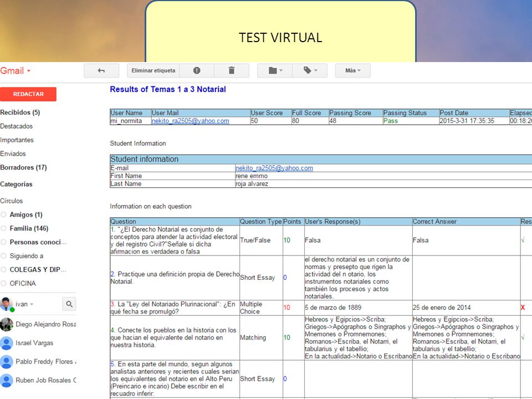
Task: Click email link in User Mail column
Action: [x=190, y=121]
